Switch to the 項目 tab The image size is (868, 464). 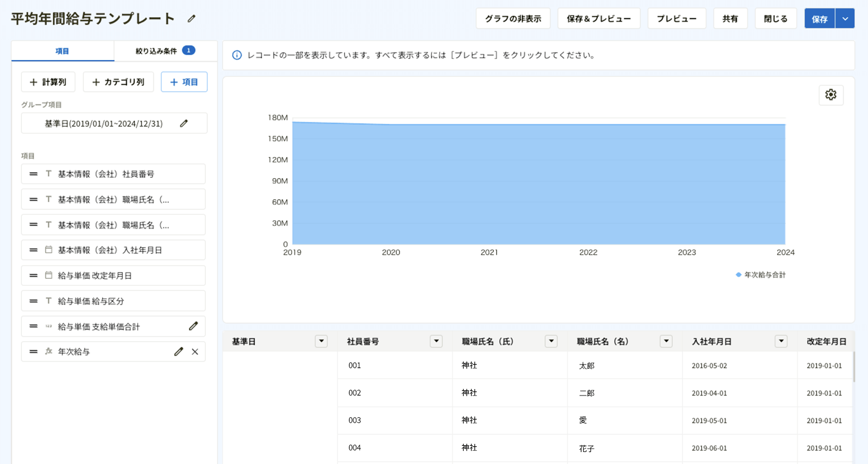(x=62, y=51)
